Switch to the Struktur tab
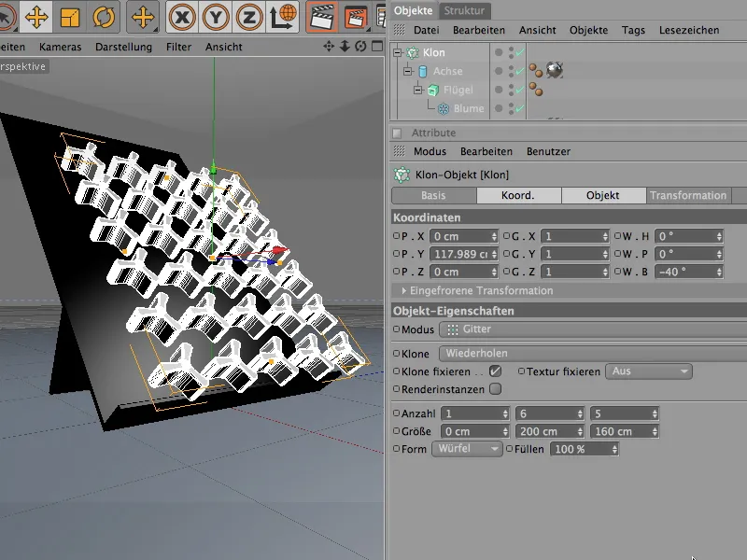The width and height of the screenshot is (747, 560). 464,10
